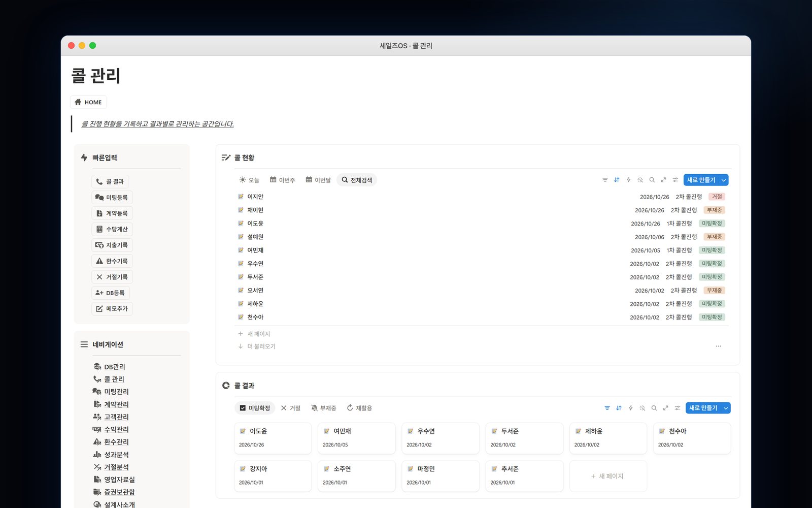Switch to the 오늘 view tab
This screenshot has height=508, width=812.
[x=249, y=180]
